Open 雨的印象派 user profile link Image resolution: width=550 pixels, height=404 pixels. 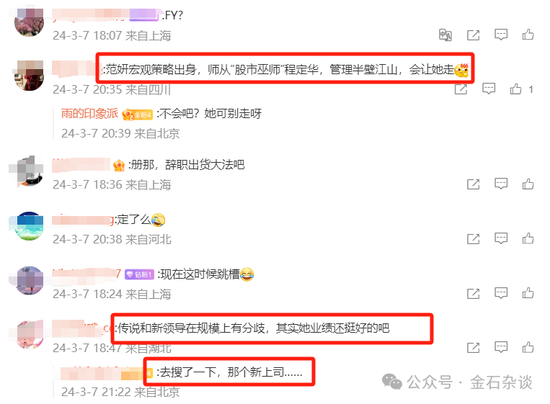click(x=89, y=114)
